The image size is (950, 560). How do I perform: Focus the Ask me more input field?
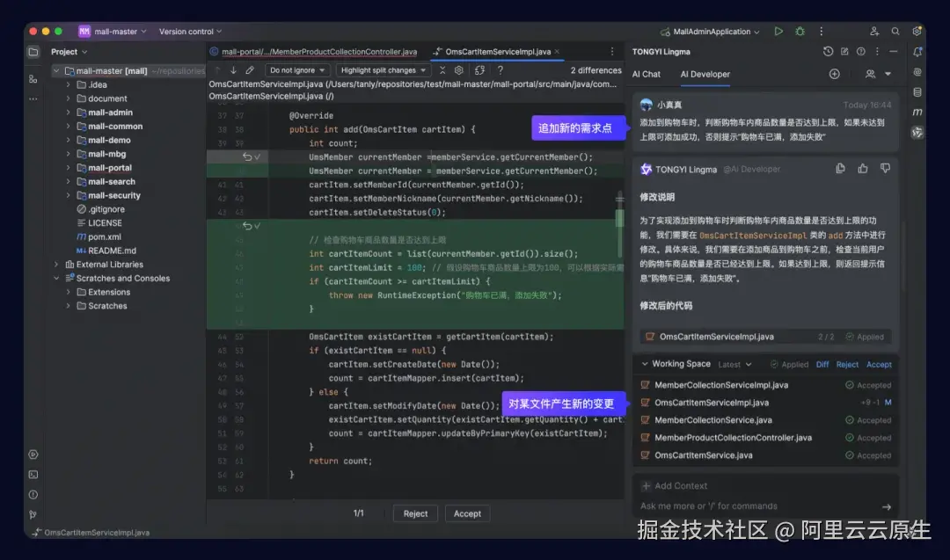click(x=757, y=506)
